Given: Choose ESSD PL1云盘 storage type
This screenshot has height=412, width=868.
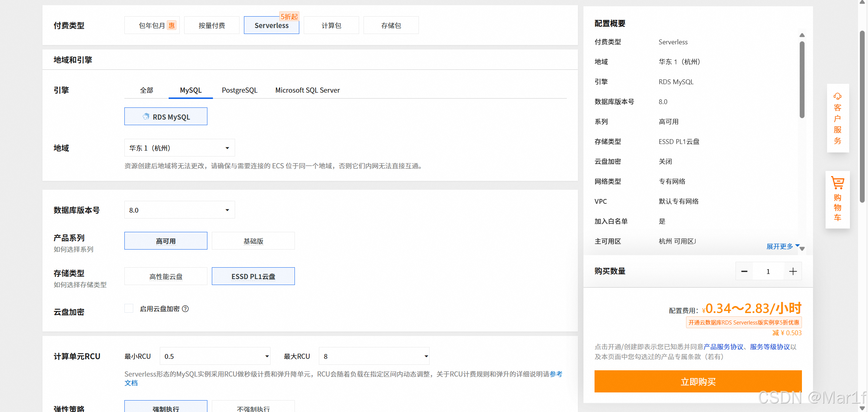Looking at the screenshot, I should pyautogui.click(x=253, y=276).
